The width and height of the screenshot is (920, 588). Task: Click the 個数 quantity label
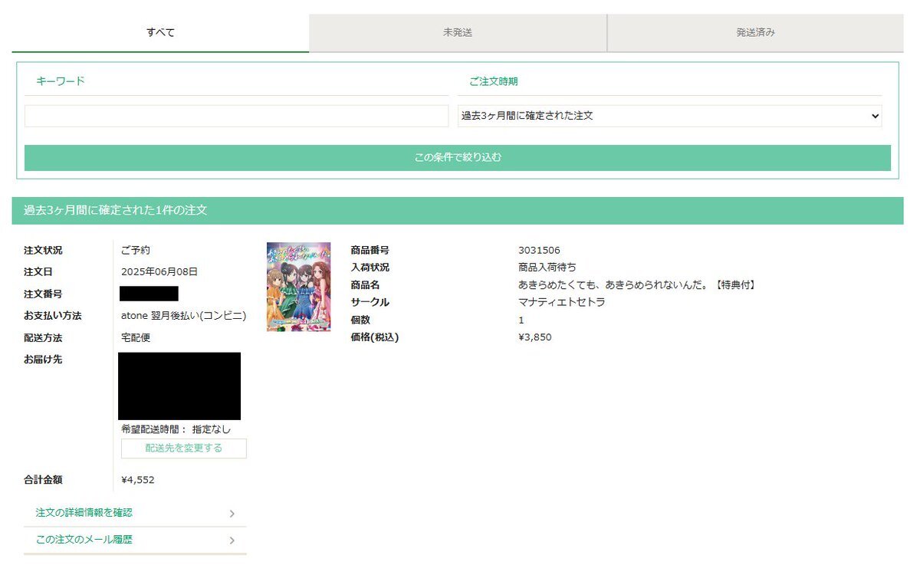click(x=360, y=320)
